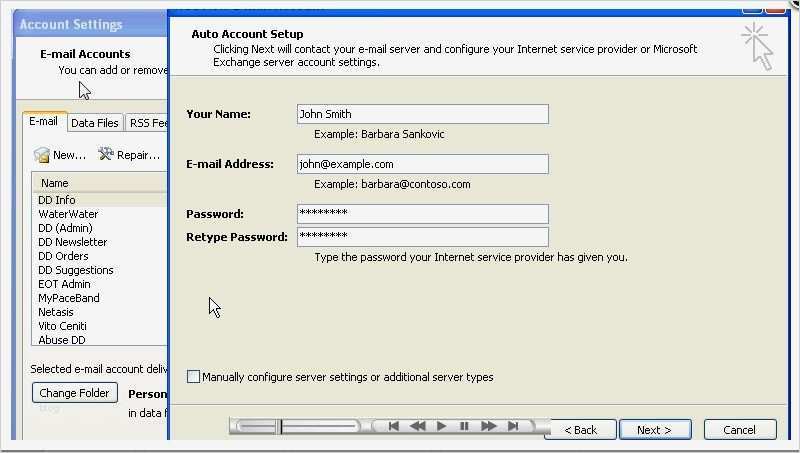800x453 pixels.
Task: Click the Next button
Action: pos(654,429)
